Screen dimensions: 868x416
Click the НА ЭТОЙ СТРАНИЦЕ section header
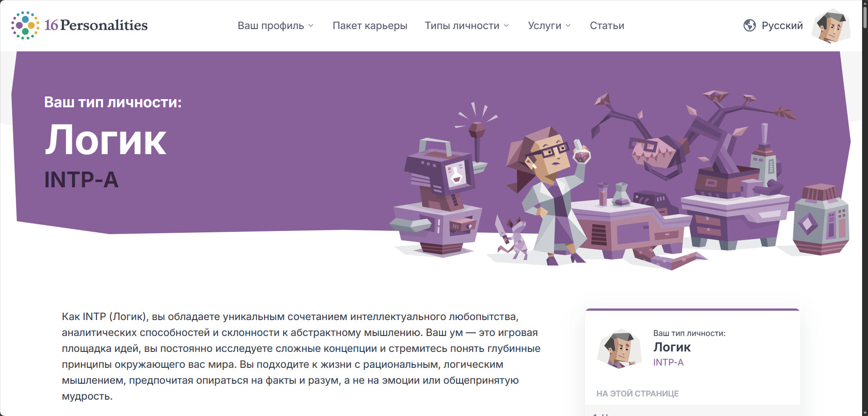tap(637, 394)
